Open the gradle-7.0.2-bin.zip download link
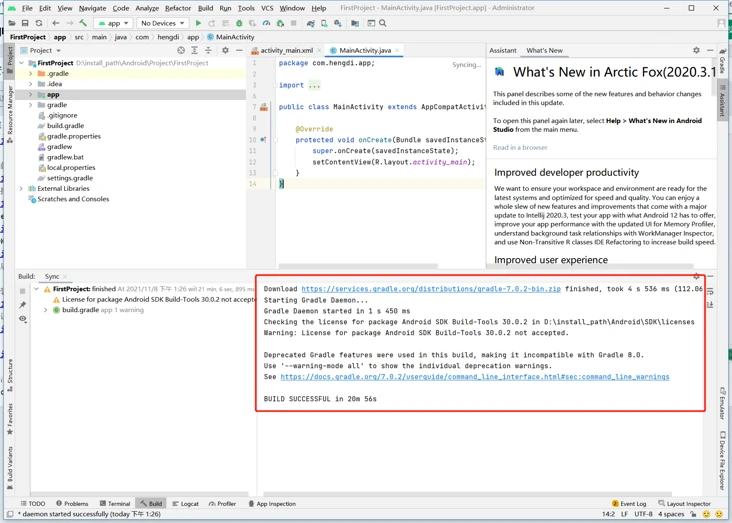This screenshot has width=732, height=523. 431,289
